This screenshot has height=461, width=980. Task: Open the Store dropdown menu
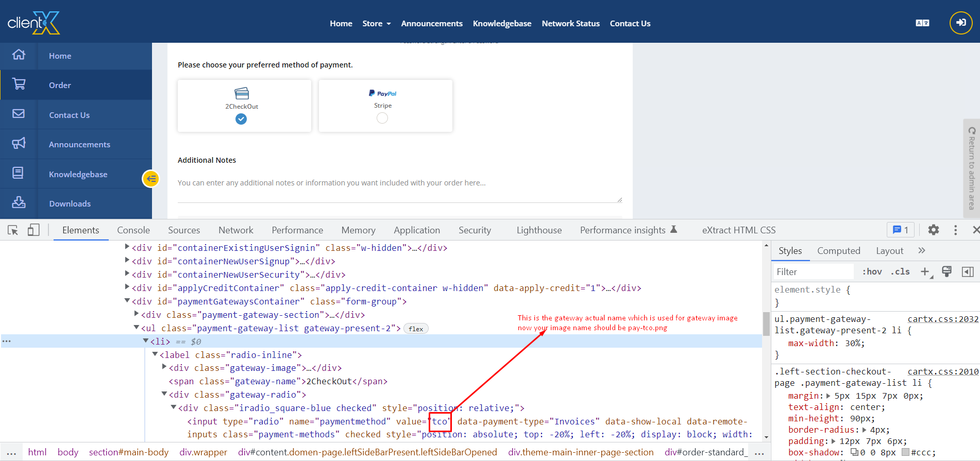coord(376,24)
